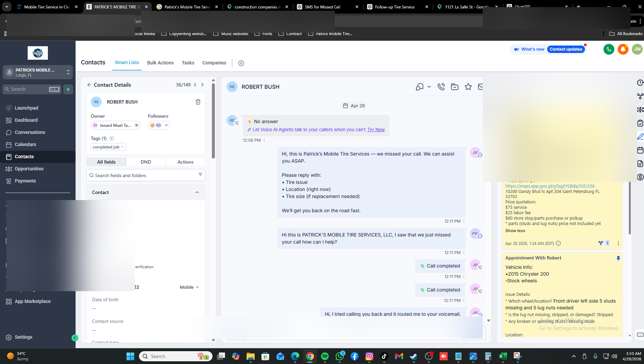Open Windows Start menu

130,356
